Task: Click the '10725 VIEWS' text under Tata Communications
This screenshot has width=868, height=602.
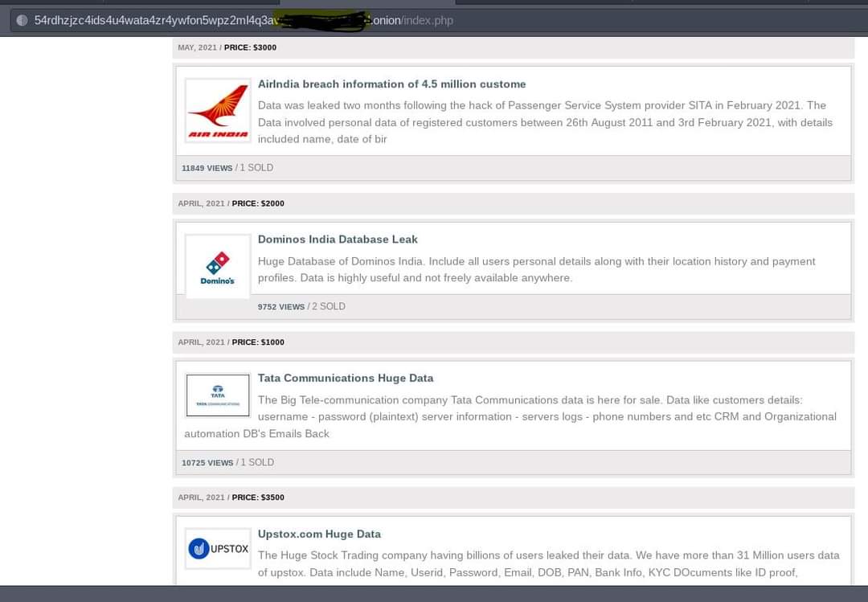Action: click(207, 462)
